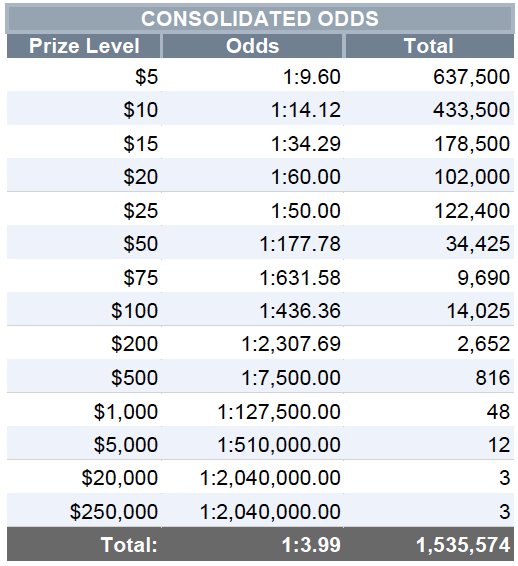
Task: Select the 1:177.78 odds cell
Action: click(x=253, y=243)
